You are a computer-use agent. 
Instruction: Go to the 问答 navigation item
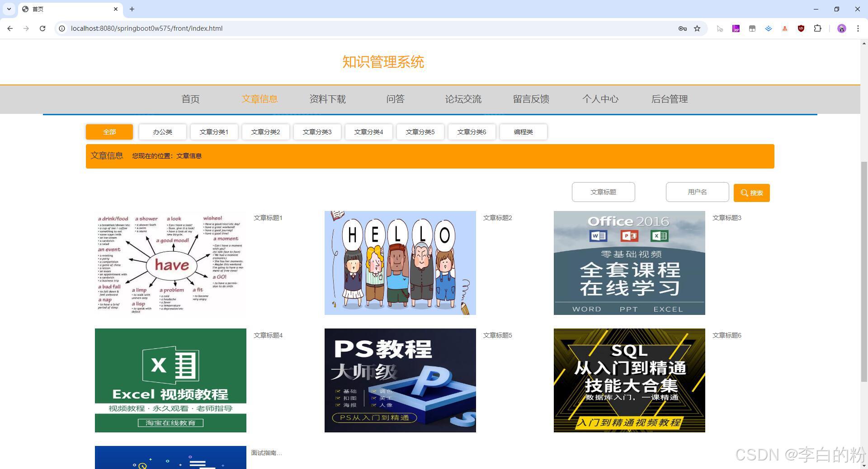point(395,99)
